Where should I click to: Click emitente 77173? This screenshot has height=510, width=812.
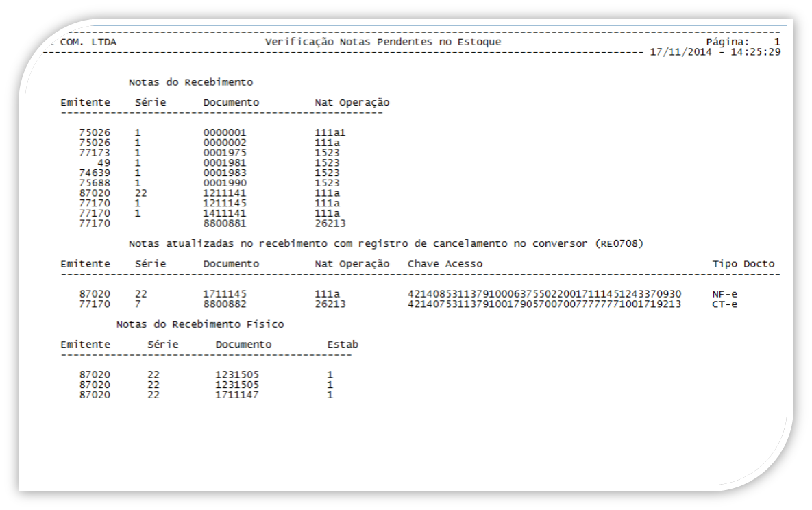pyautogui.click(x=95, y=153)
